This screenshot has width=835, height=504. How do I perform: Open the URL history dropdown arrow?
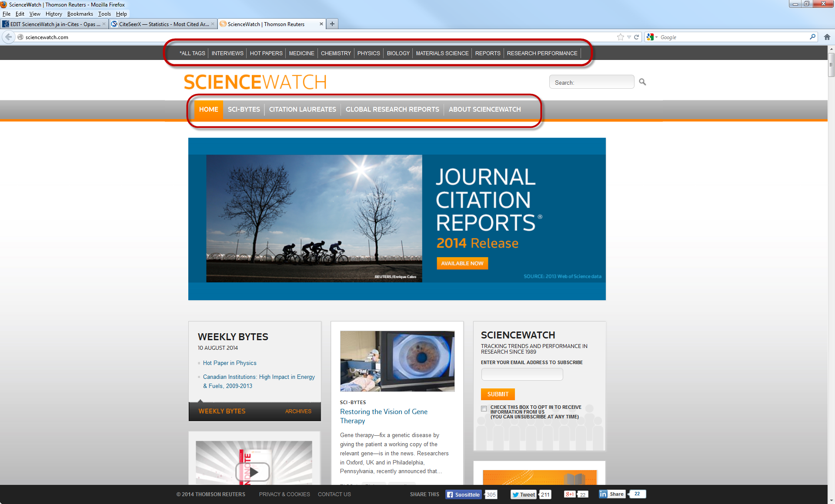pyautogui.click(x=629, y=37)
